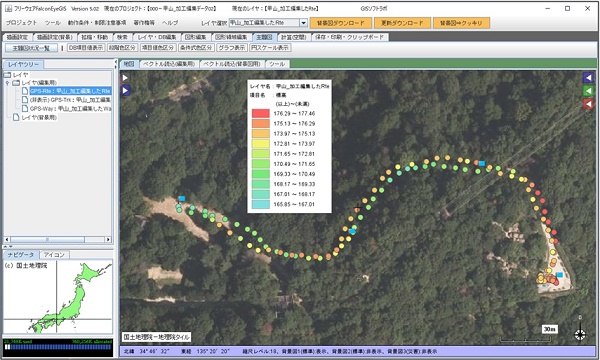
Task: Switch to the 検索 tab
Action: pyautogui.click(x=122, y=37)
